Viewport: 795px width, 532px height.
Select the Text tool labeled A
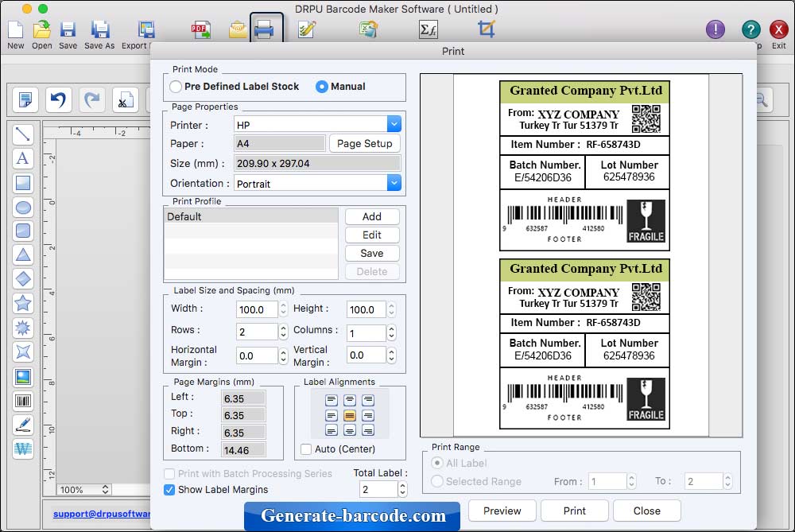tap(23, 158)
